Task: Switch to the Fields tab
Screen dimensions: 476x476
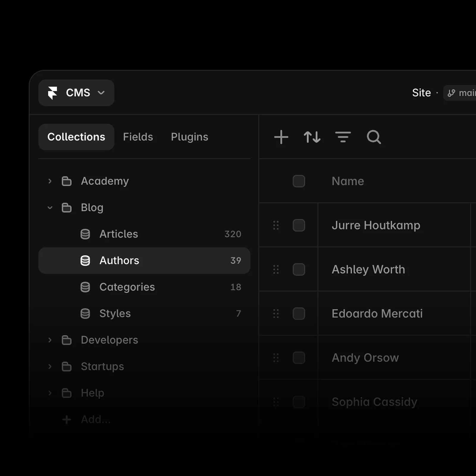Action: point(138,137)
